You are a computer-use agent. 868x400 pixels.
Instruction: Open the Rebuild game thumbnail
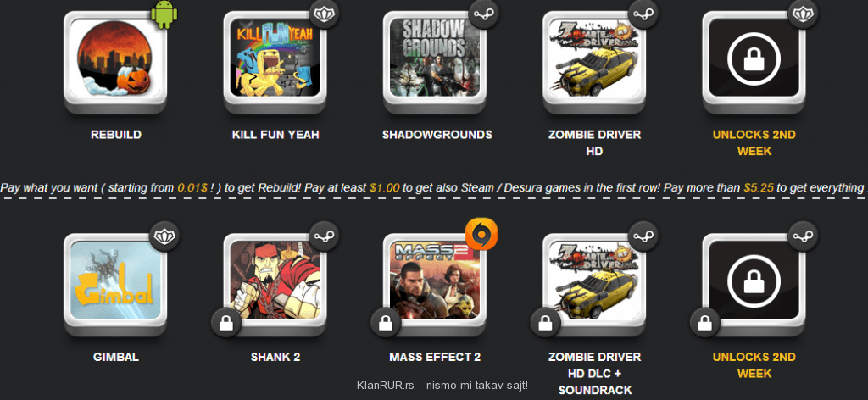point(115,61)
